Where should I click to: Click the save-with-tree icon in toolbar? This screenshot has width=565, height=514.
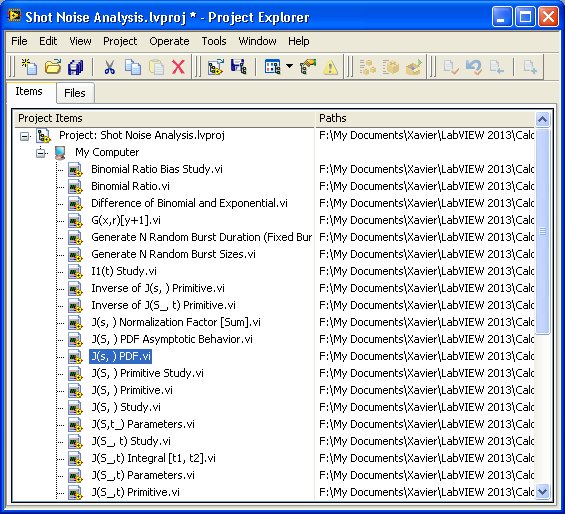239,67
